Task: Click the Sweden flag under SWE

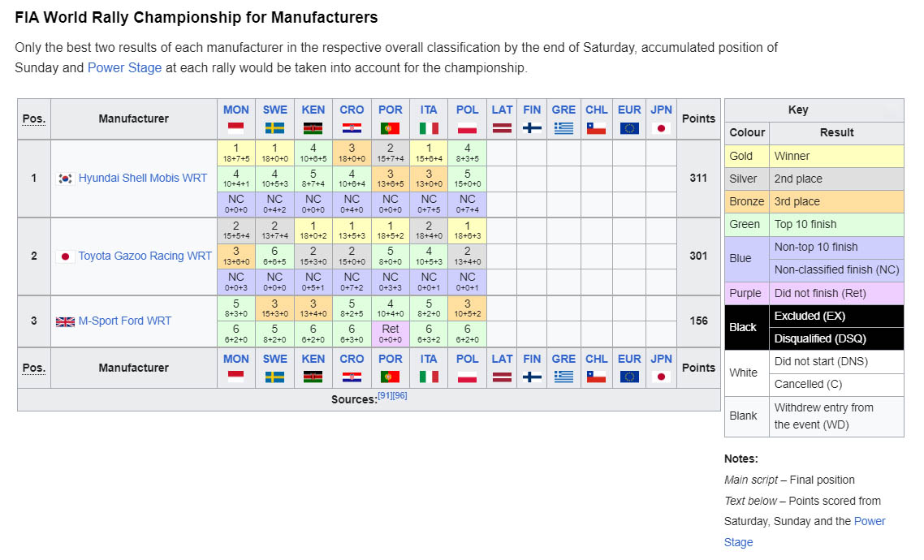Action: [274, 128]
